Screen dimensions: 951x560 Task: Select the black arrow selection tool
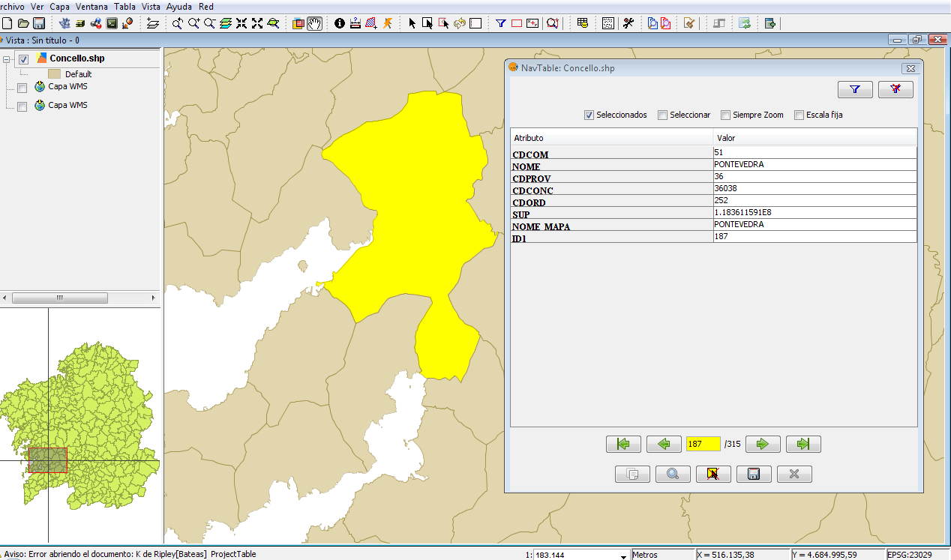point(412,23)
